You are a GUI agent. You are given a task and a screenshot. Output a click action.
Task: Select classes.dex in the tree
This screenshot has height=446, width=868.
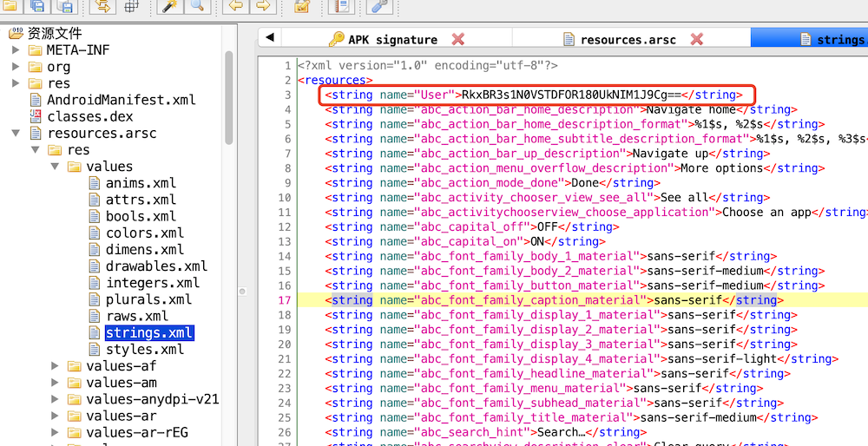[x=90, y=117]
